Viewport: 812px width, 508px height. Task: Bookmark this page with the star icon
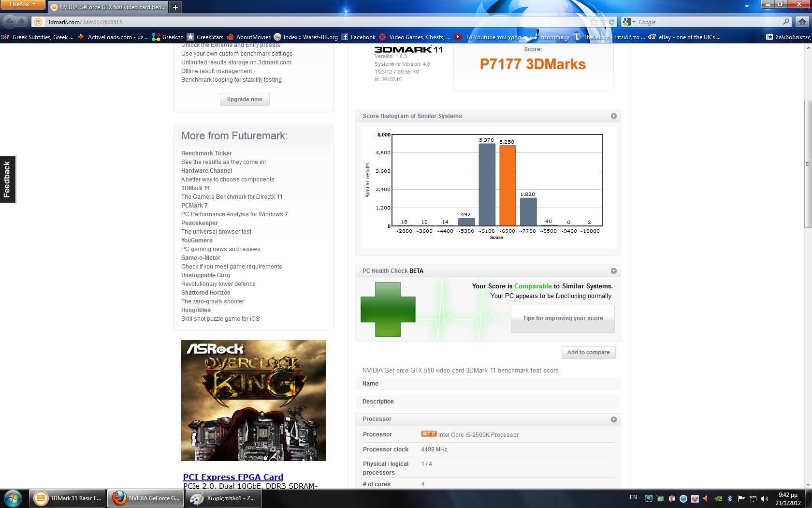pos(594,22)
